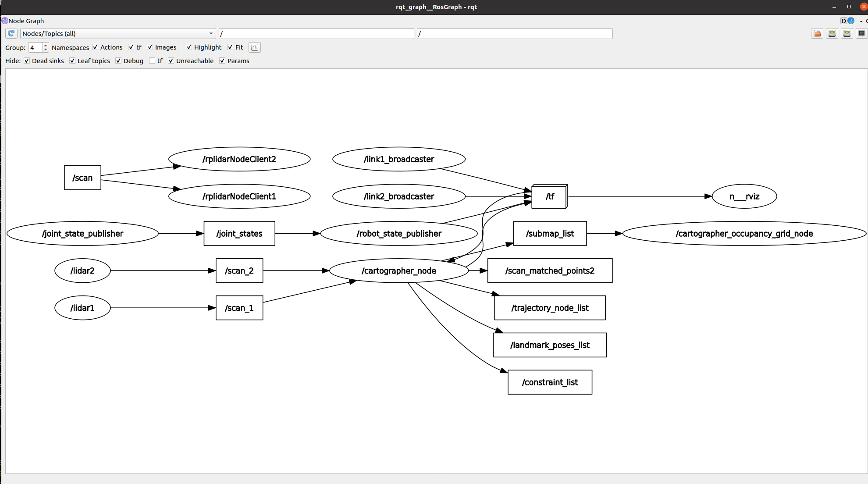868x484 pixels.
Task: Select the n__rviz node
Action: pyautogui.click(x=744, y=196)
